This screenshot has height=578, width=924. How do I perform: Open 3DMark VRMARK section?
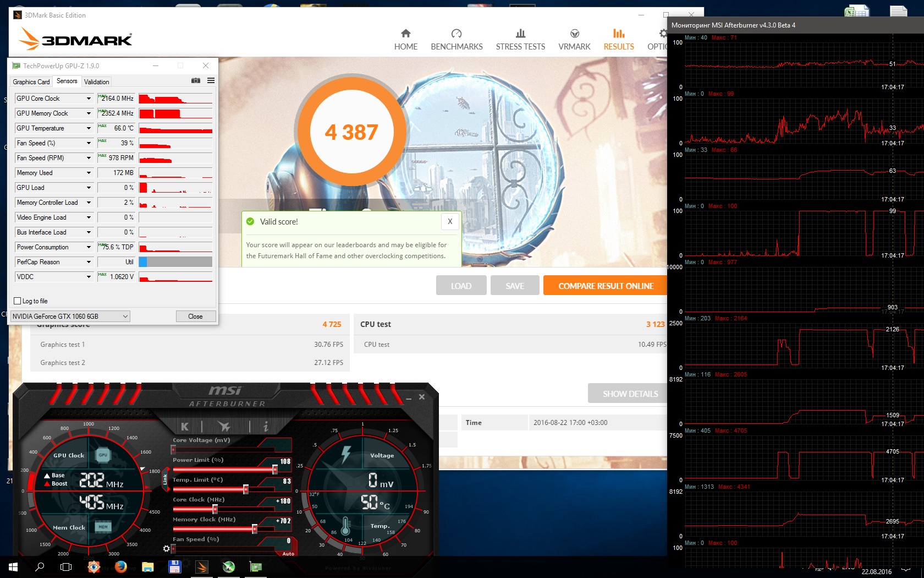[574, 40]
